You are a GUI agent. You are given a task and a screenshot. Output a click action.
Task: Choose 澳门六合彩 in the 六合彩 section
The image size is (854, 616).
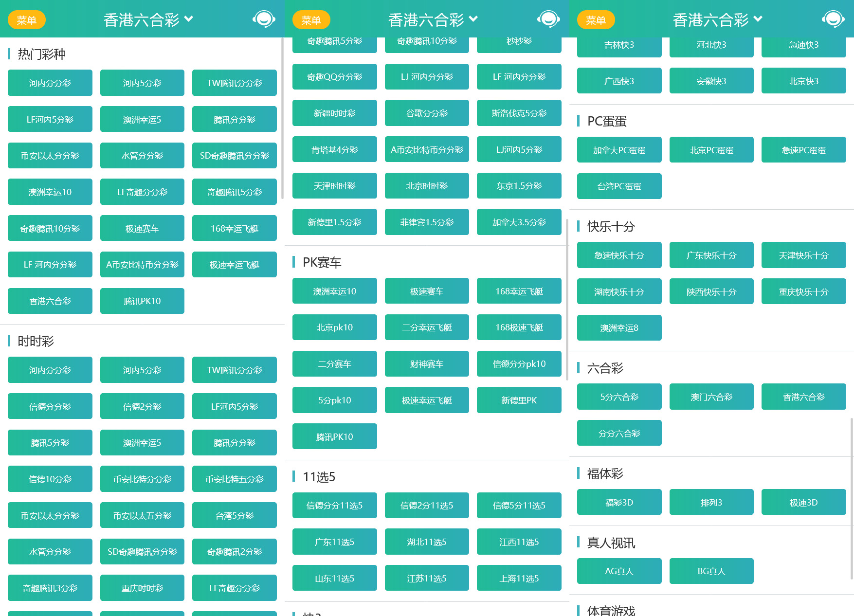[711, 397]
